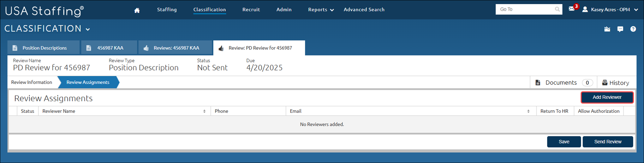Click the Save button

tap(564, 142)
